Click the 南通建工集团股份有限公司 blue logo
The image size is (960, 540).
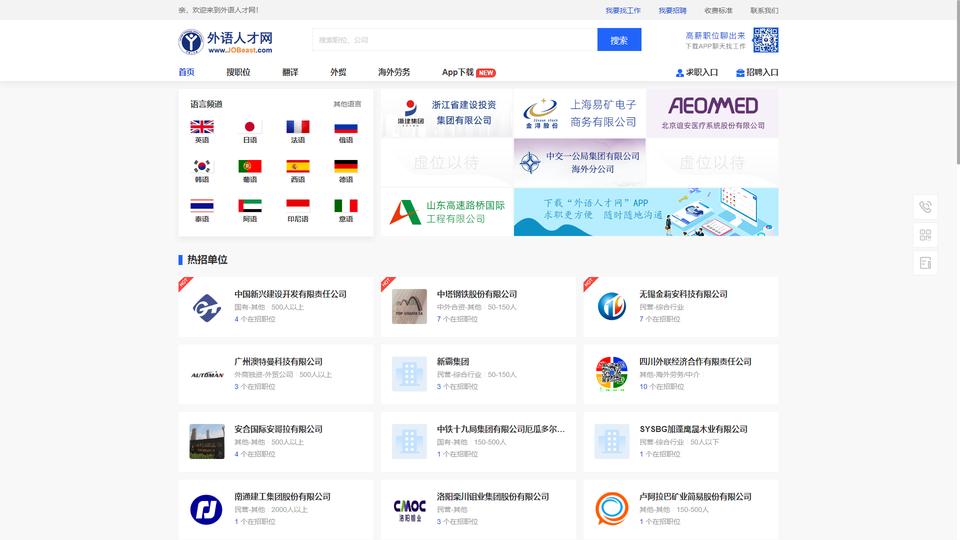pyautogui.click(x=206, y=509)
